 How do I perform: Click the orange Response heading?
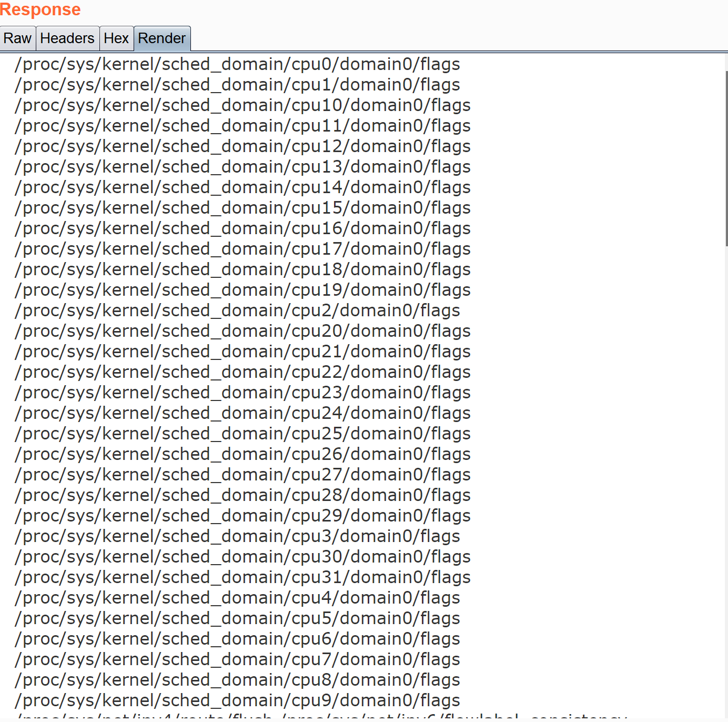click(x=40, y=9)
